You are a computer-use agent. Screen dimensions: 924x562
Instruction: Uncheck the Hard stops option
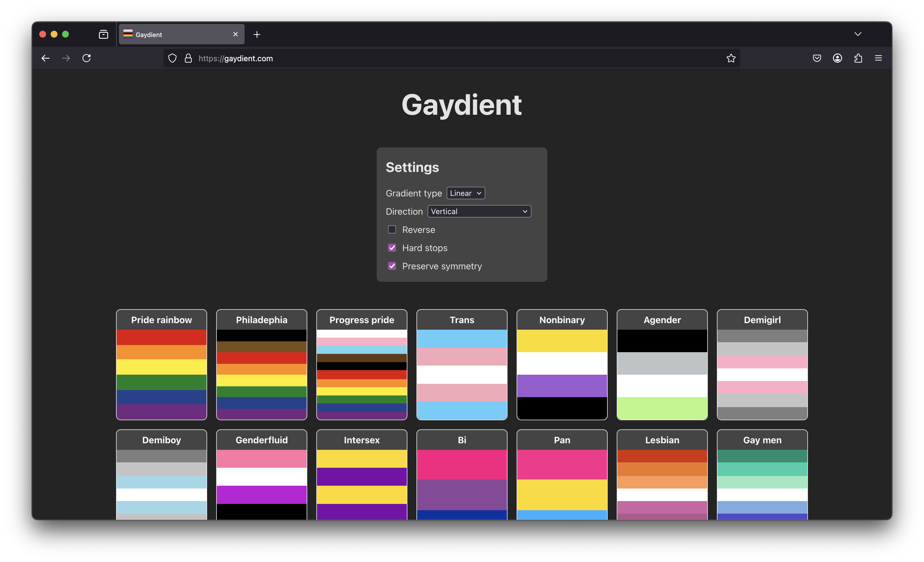(x=392, y=248)
